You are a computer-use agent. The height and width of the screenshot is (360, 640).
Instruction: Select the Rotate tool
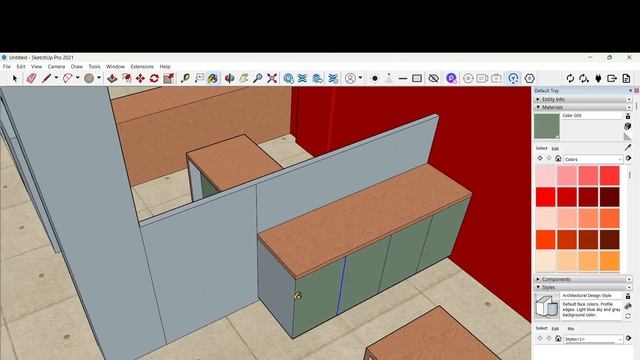pos(154,78)
